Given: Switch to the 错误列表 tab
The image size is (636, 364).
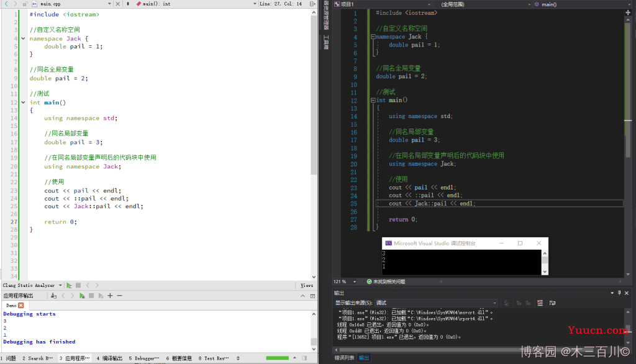Looking at the screenshot, I should click(x=344, y=358).
